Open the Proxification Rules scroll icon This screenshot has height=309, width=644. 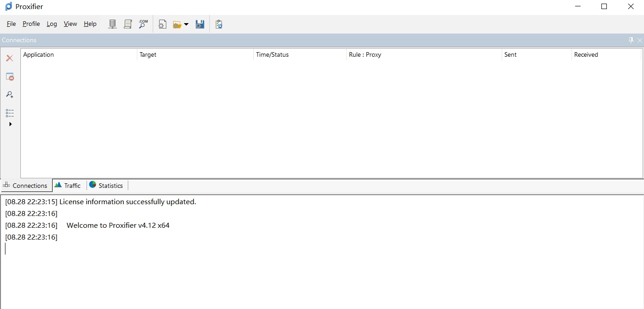128,24
